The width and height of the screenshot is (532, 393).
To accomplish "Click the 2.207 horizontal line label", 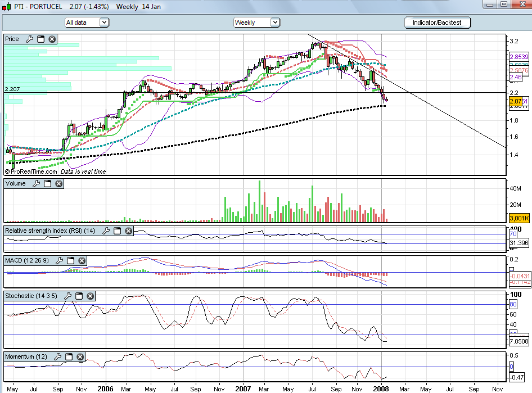I will [x=12, y=89].
